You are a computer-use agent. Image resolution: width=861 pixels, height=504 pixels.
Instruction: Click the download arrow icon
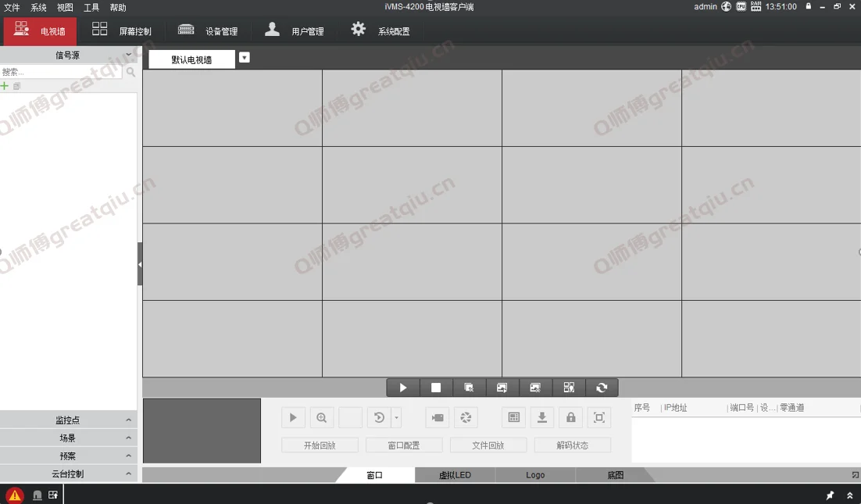tap(541, 418)
